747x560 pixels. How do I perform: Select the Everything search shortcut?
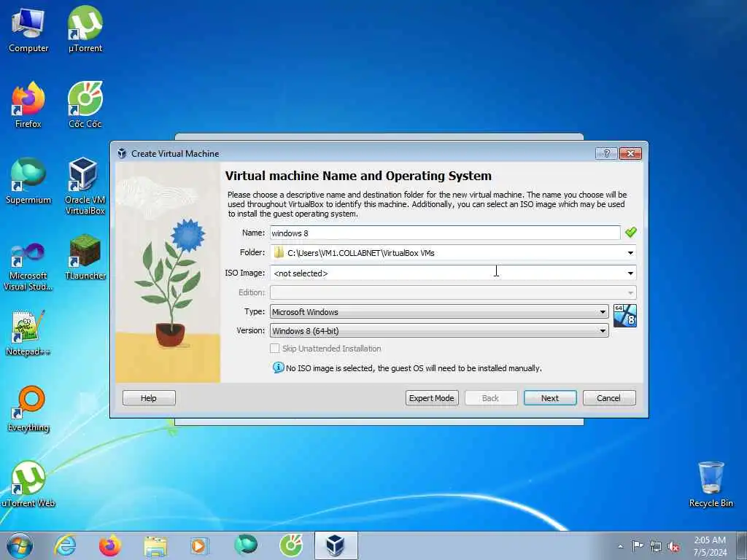point(28,408)
